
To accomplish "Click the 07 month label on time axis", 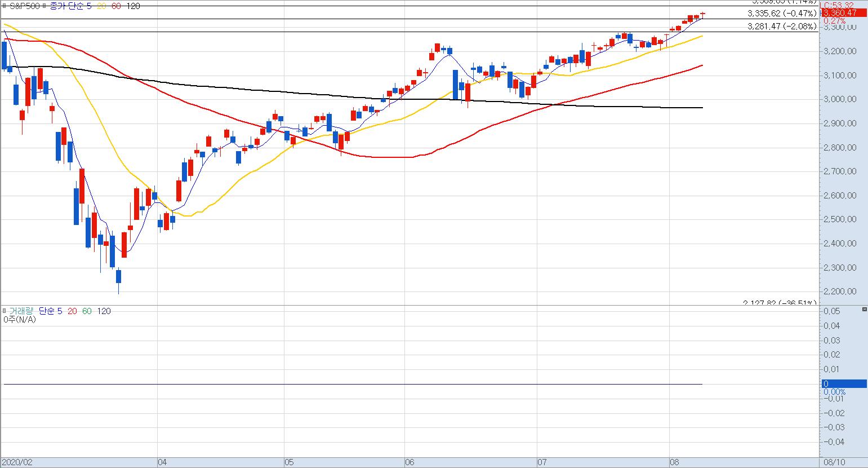I will tap(542, 462).
